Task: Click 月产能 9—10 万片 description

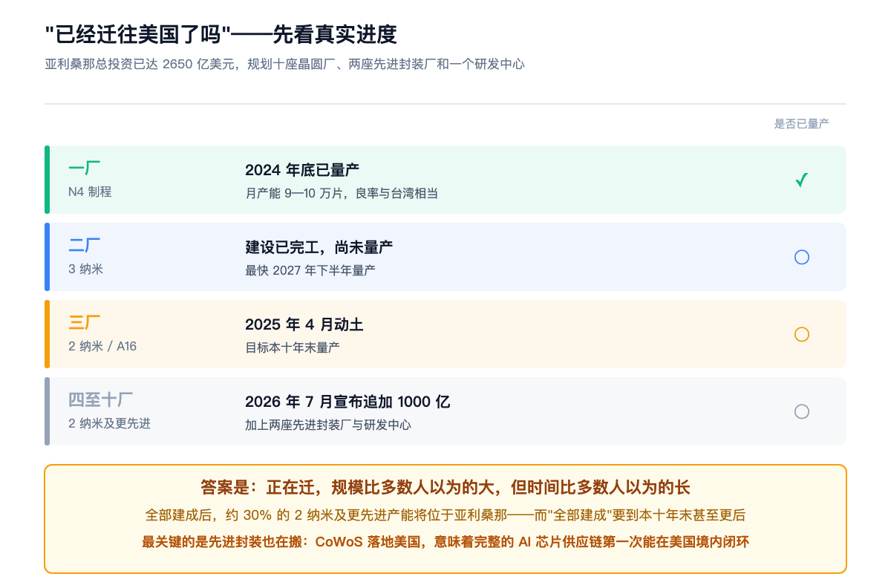Action: [342, 193]
